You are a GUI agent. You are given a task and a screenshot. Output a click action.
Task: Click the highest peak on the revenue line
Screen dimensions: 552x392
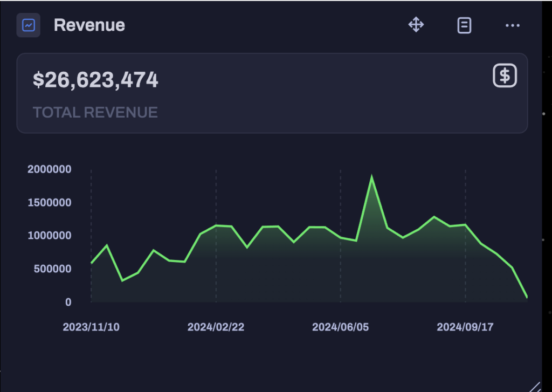371,177
